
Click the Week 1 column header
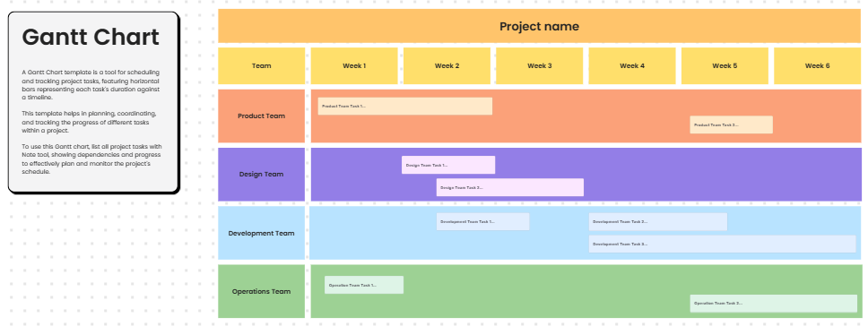click(x=354, y=65)
